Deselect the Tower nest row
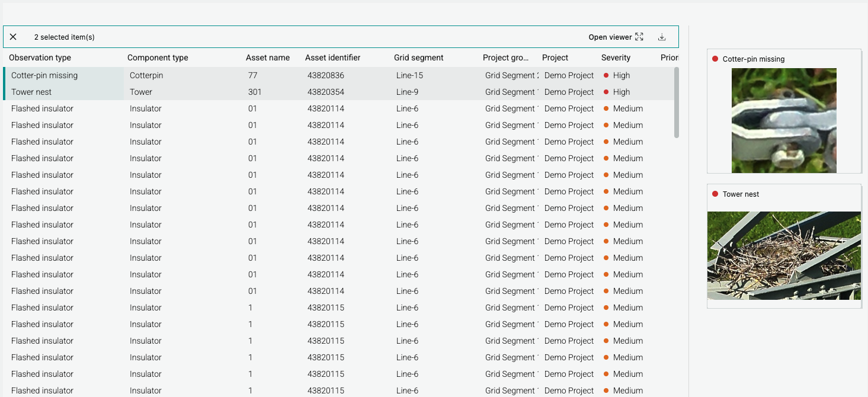This screenshot has width=868, height=397. coord(31,92)
